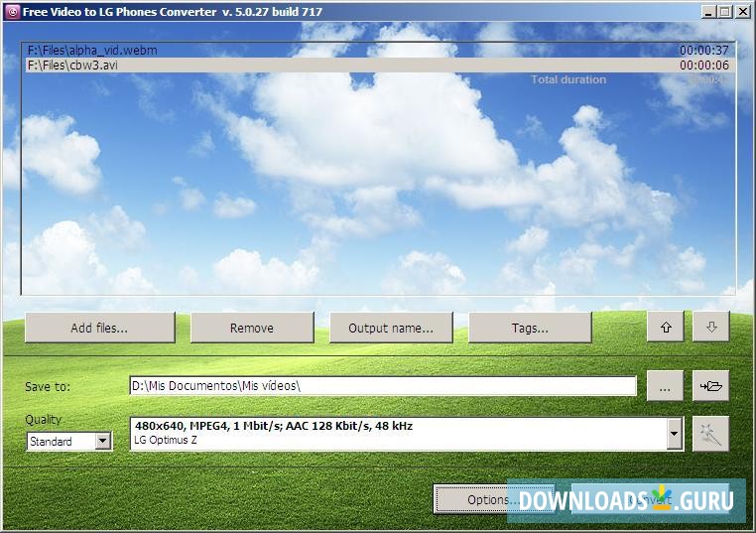The image size is (756, 533).
Task: Click the Total duration label
Action: pyautogui.click(x=568, y=79)
